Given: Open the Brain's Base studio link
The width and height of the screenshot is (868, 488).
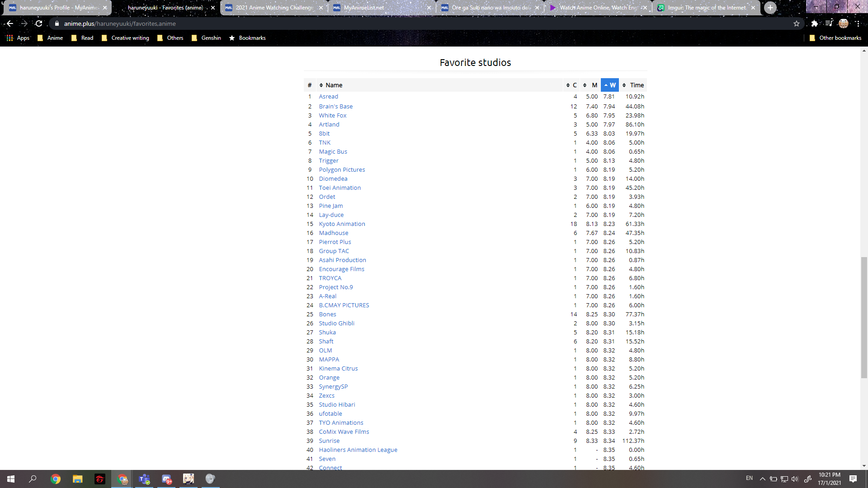Looking at the screenshot, I should (x=335, y=106).
